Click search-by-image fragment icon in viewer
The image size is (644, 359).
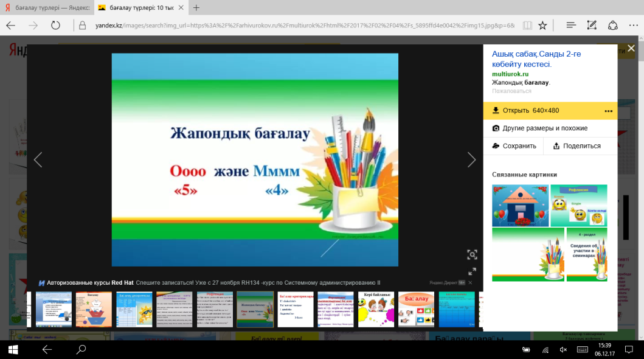(472, 254)
